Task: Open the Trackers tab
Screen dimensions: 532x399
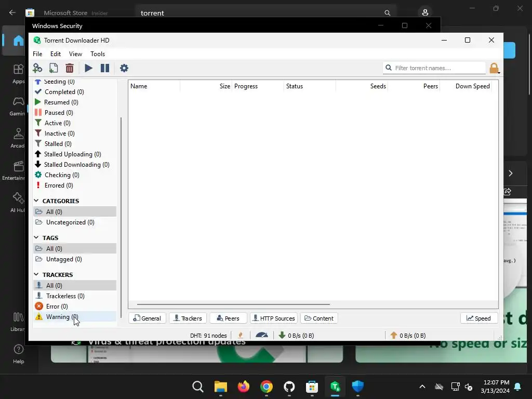Action: (x=188, y=318)
